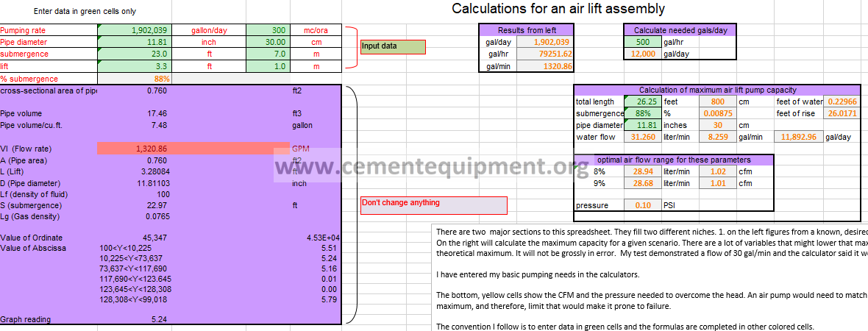This screenshot has width=868, height=331.
Task: Click the pipe diameter cell 11.81 inch input
Action: 135,42
